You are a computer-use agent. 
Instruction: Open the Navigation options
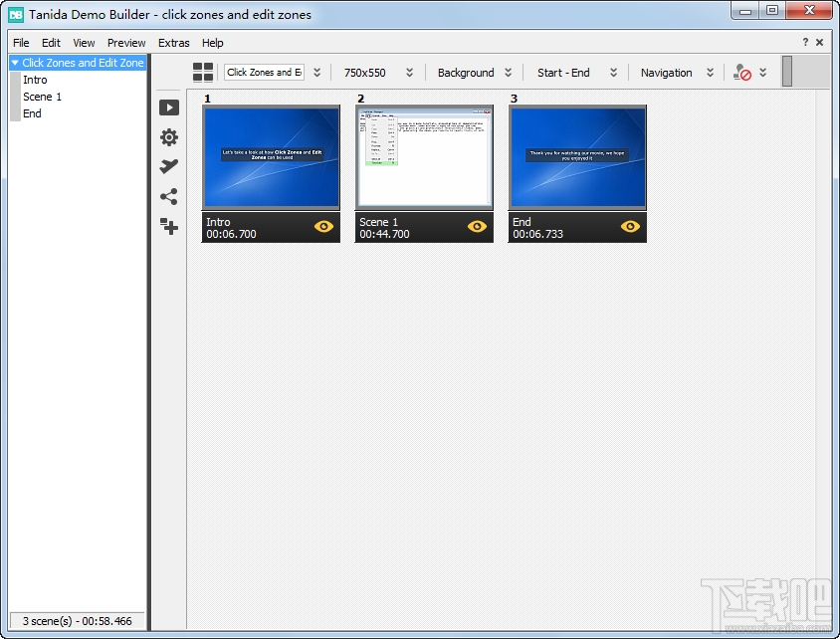click(x=675, y=72)
